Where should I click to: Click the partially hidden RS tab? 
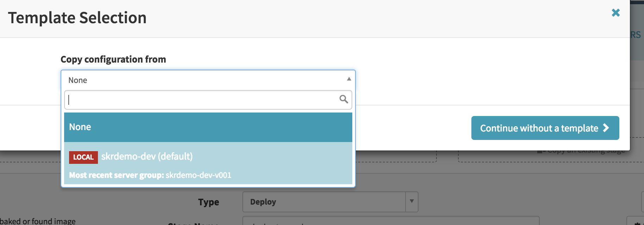636,35
